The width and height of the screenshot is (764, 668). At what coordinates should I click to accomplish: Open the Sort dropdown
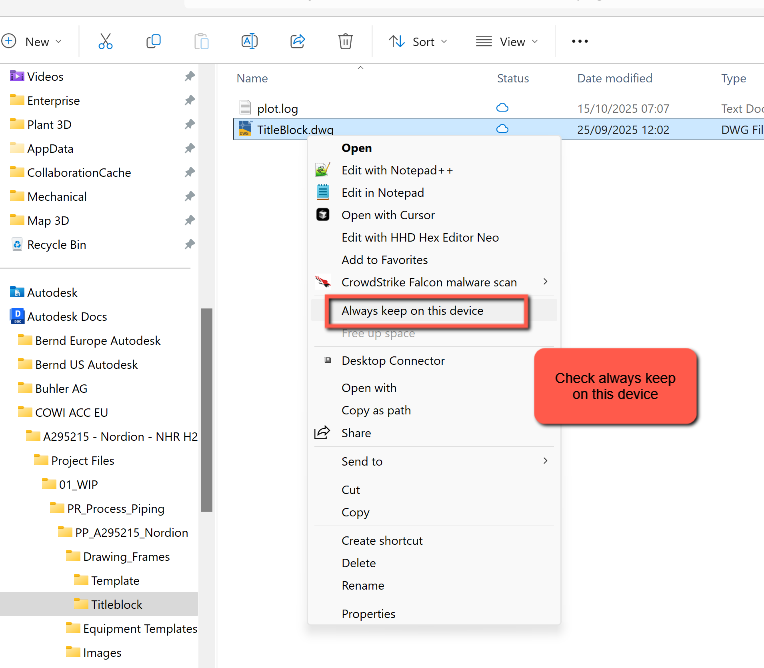(x=418, y=41)
